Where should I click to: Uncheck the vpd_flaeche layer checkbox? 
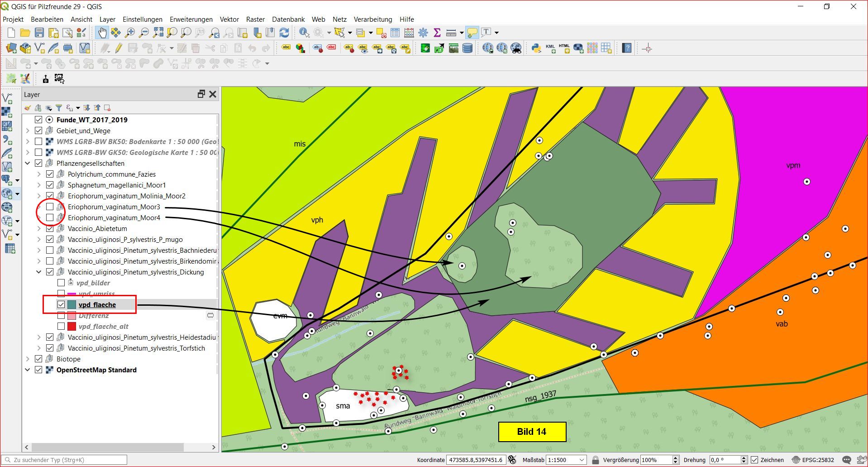click(61, 305)
